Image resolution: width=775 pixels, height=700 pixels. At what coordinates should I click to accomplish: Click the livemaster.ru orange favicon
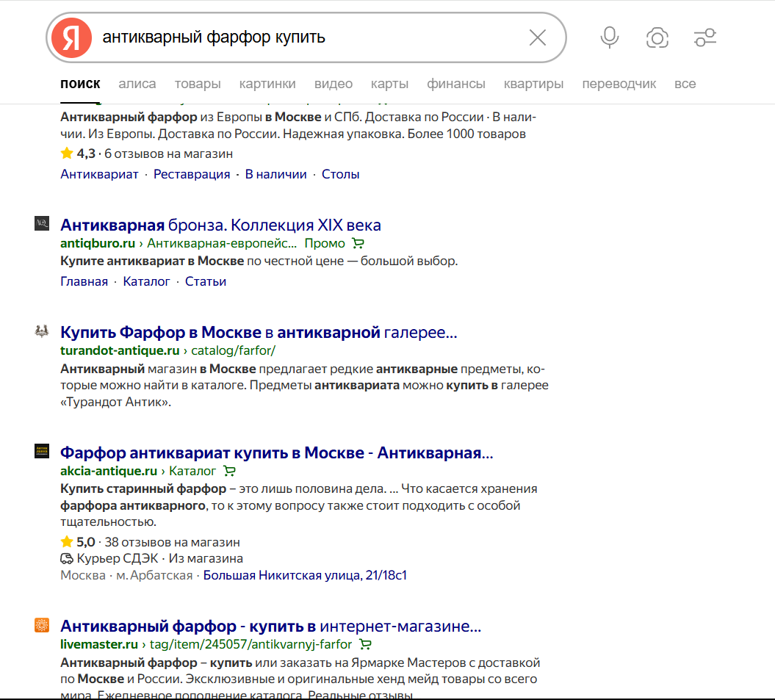tap(41, 626)
